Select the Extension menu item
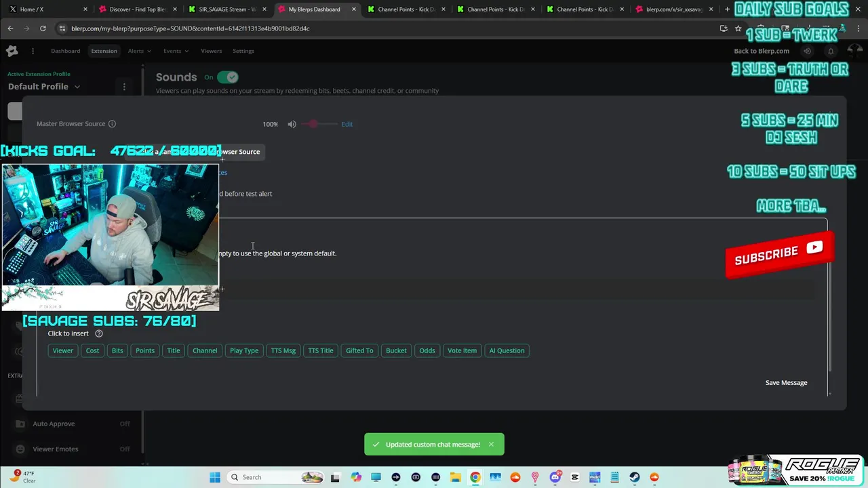868x488 pixels. click(104, 51)
